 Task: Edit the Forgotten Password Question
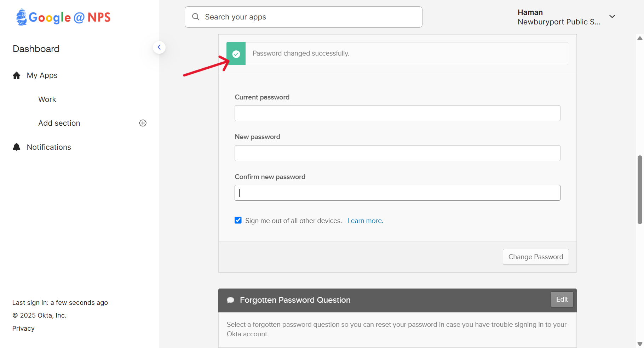pyautogui.click(x=562, y=299)
